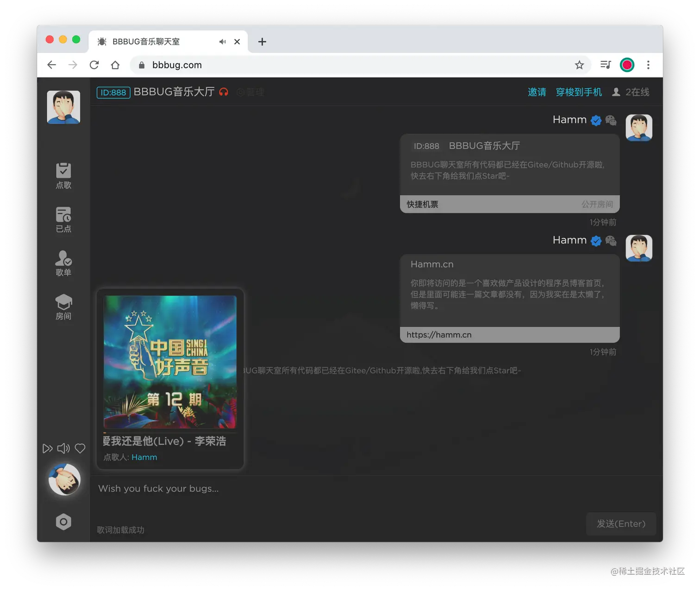Bookmark the page with the star icon
The height and width of the screenshot is (591, 700).
pos(579,65)
